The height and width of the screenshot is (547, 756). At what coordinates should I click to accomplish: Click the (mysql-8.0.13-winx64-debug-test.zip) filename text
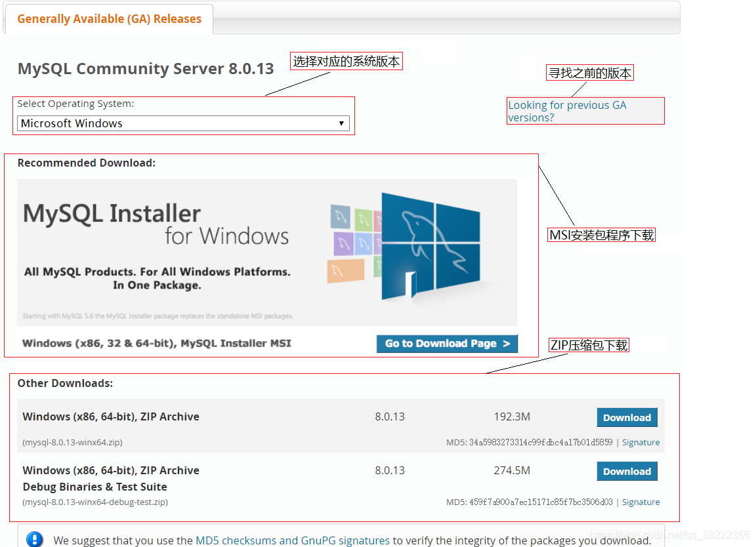pyautogui.click(x=95, y=502)
